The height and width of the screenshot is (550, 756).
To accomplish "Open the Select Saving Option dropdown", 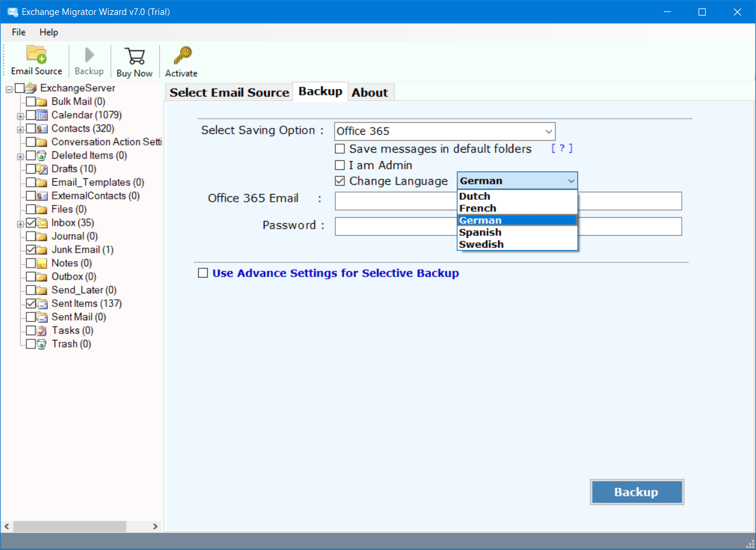I will (445, 132).
